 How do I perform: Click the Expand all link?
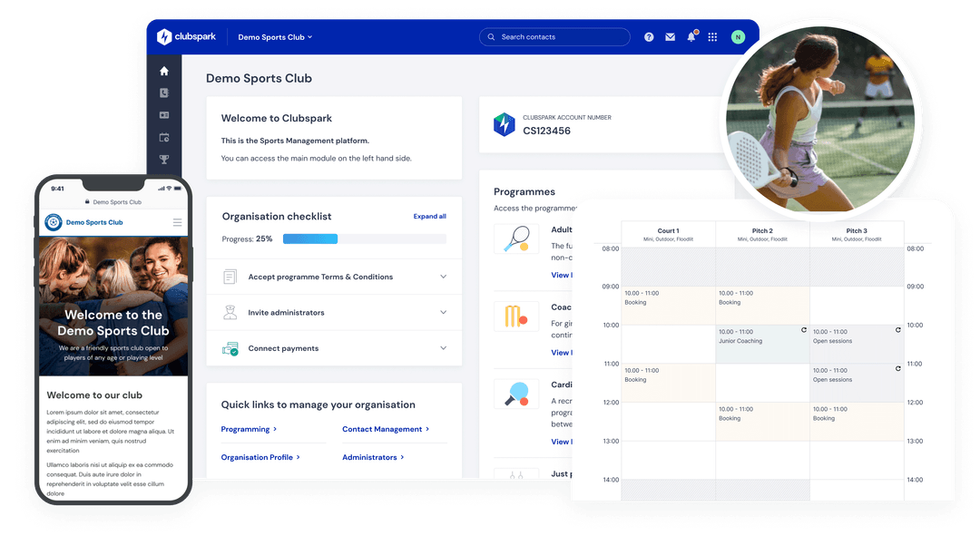429,217
